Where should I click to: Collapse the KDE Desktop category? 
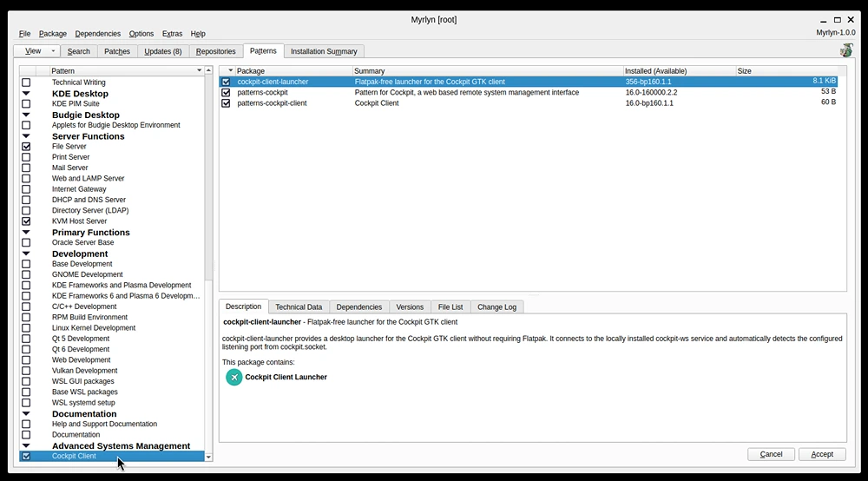[26, 94]
